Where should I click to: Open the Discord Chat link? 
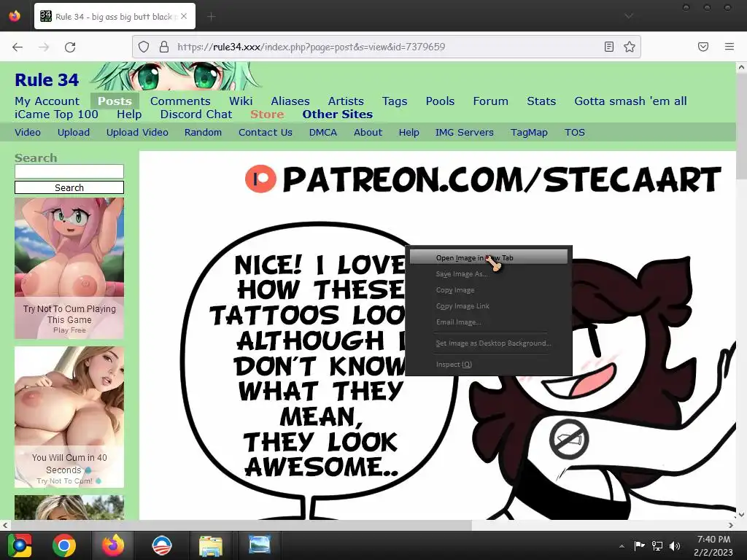(x=196, y=114)
